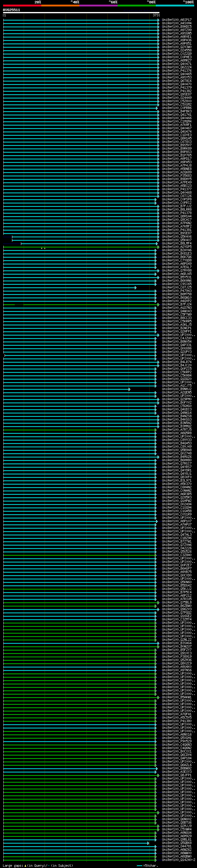Image resolution: width=197 pixels, height=868 pixels.
Task: Click alignment bar for UniRef100_A8IP17
Action: (81, 20)
